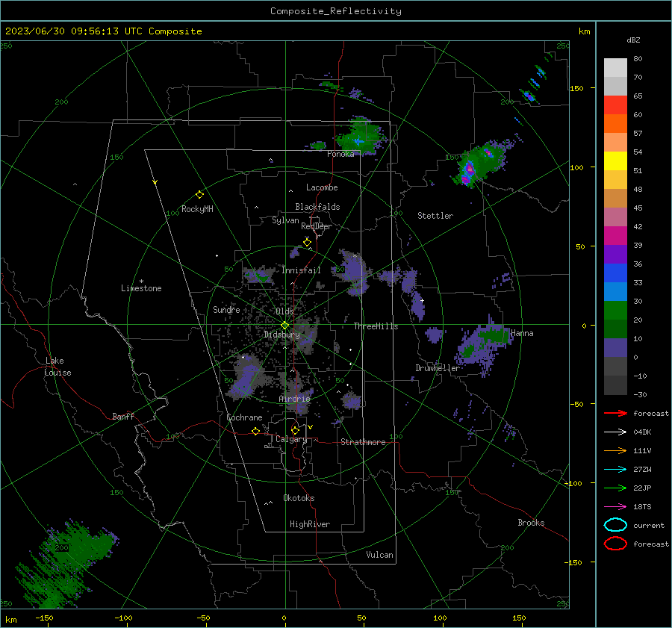Click the yellow radar-center diamond at Didsbury

pyautogui.click(x=284, y=326)
